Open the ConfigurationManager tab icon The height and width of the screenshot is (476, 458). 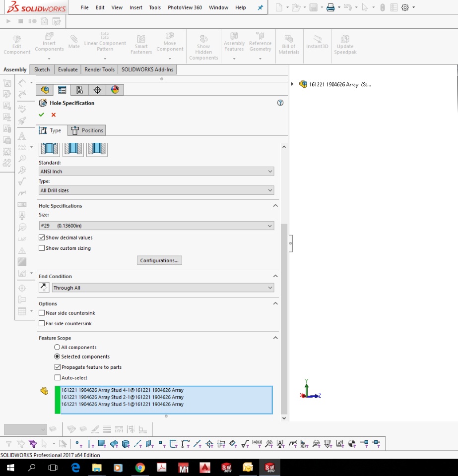click(x=79, y=90)
